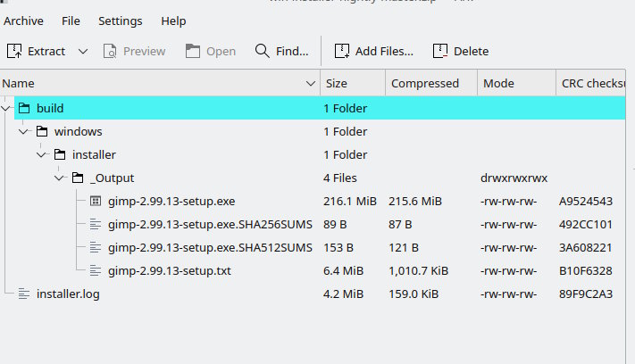
Task: Click the 89 B size cell
Action: click(x=335, y=225)
